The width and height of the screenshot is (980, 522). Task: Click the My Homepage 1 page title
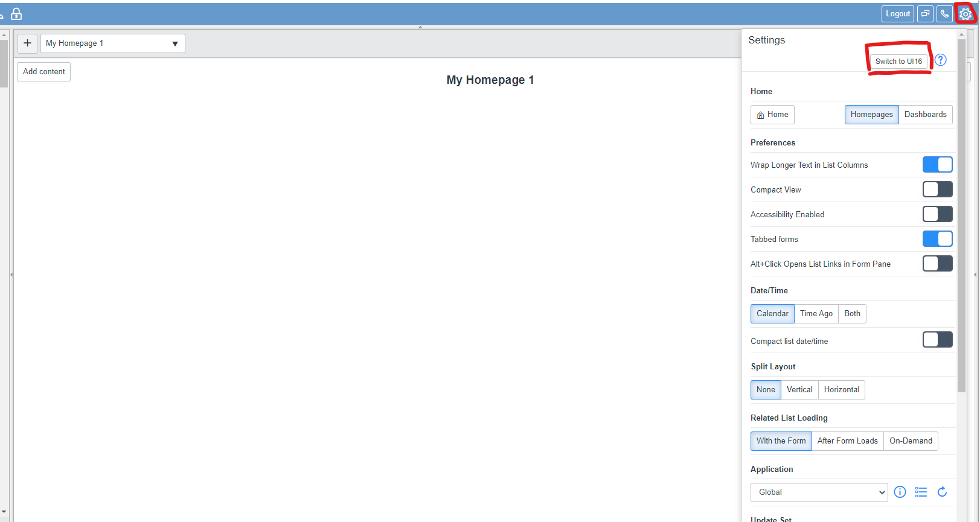pos(490,80)
